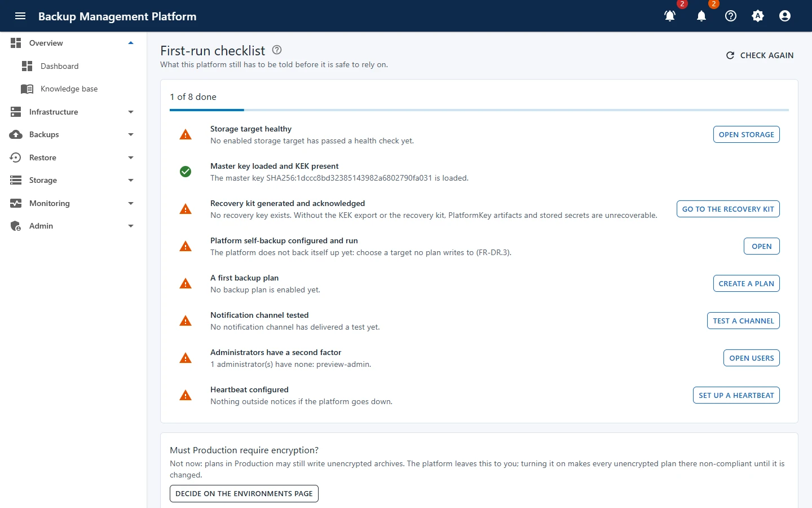Expand the Infrastructure section arrow
This screenshot has height=508, width=812.
coord(131,112)
